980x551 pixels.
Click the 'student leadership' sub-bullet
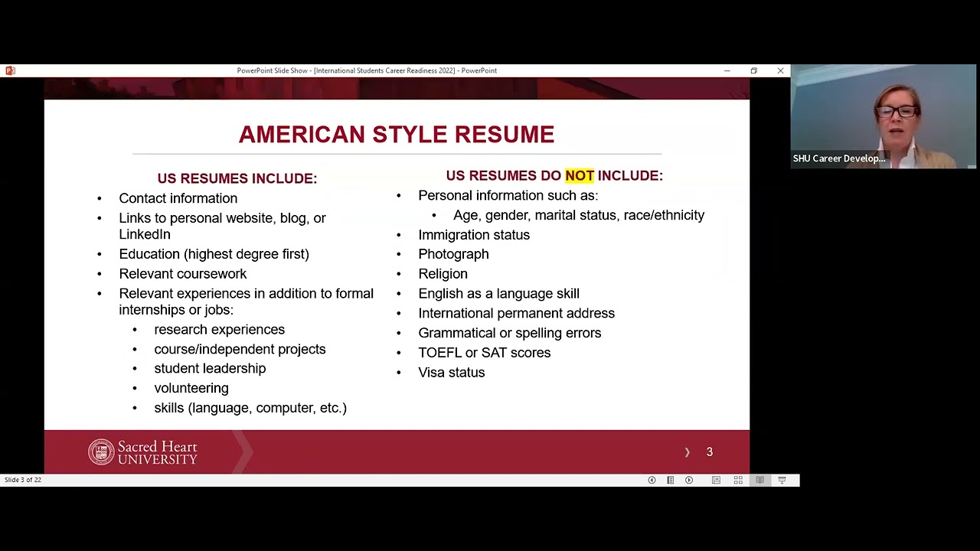click(x=210, y=368)
